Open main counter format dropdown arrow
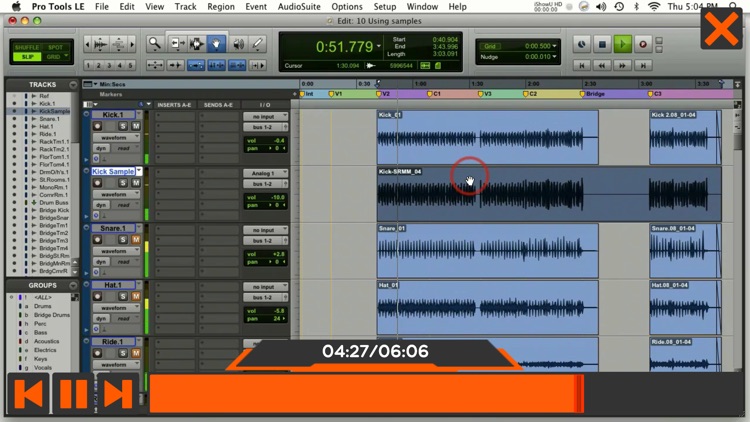750x422 pixels. (379, 46)
